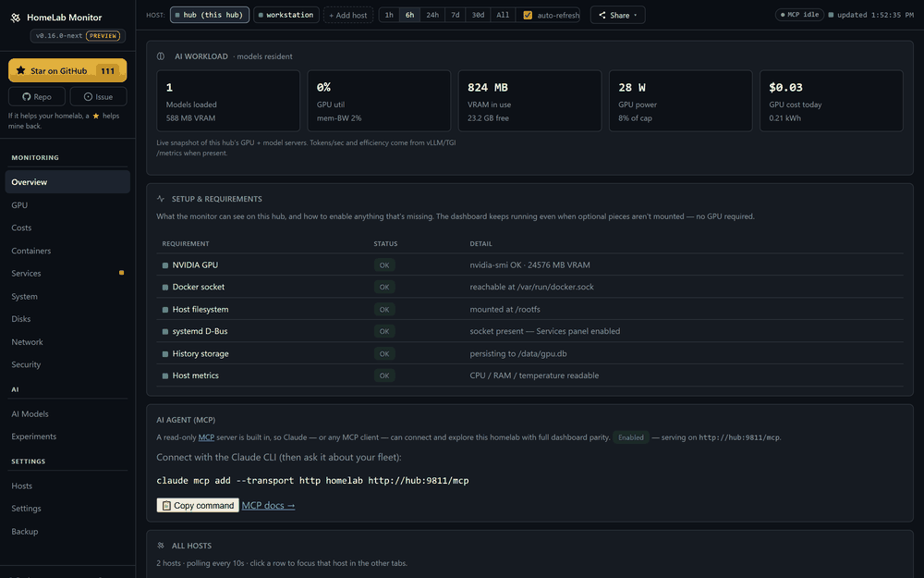Toggle the auto-refresh checkbox
This screenshot has width=924, height=578.
coord(528,16)
